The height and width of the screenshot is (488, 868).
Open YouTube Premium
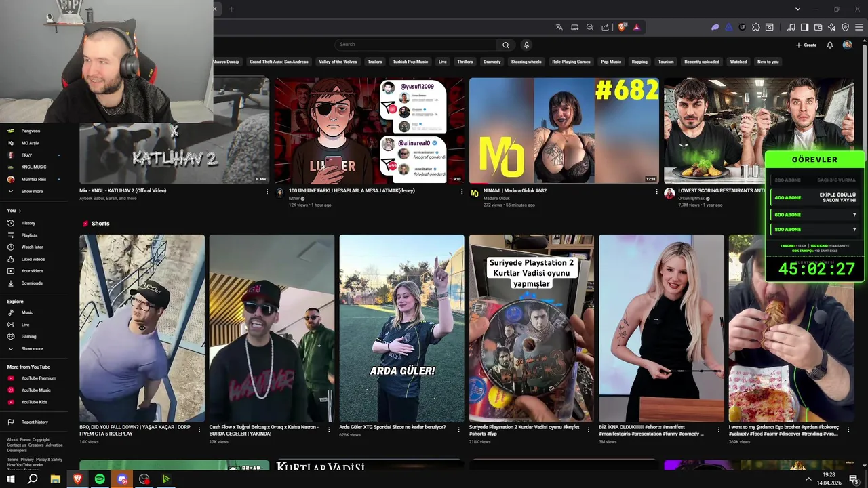[x=39, y=378]
